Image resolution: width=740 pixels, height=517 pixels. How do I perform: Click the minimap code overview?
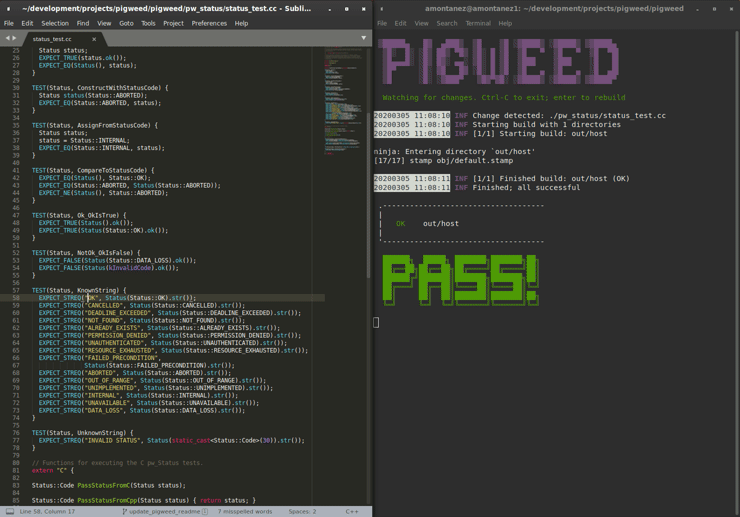pos(344,100)
